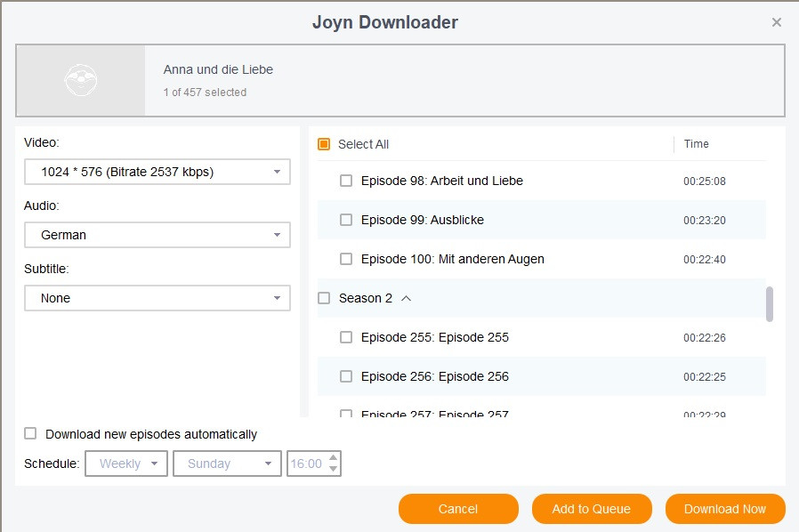This screenshot has width=799, height=532.
Task: Increase schedule time with up arrow
Action: click(334, 457)
